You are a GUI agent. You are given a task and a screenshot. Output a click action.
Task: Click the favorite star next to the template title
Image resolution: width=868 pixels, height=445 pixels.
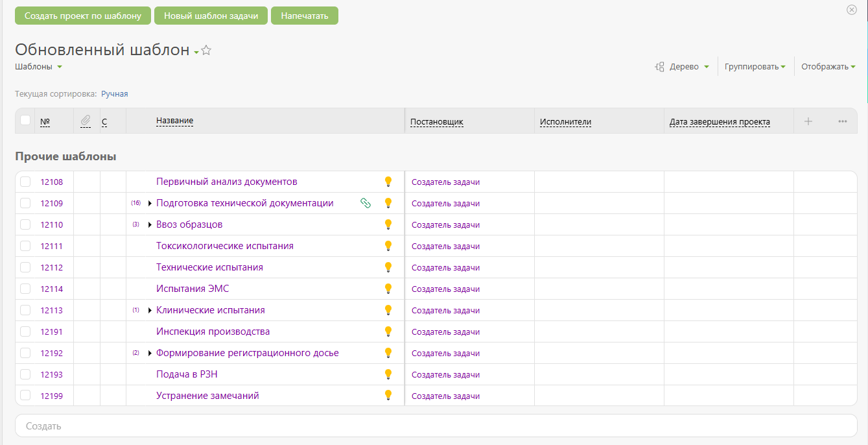[x=206, y=50]
